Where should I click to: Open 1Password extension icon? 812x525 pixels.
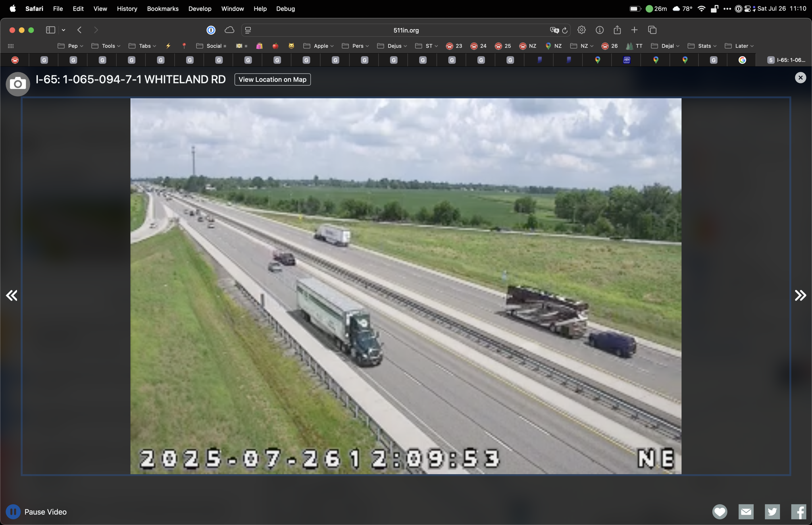tap(211, 30)
